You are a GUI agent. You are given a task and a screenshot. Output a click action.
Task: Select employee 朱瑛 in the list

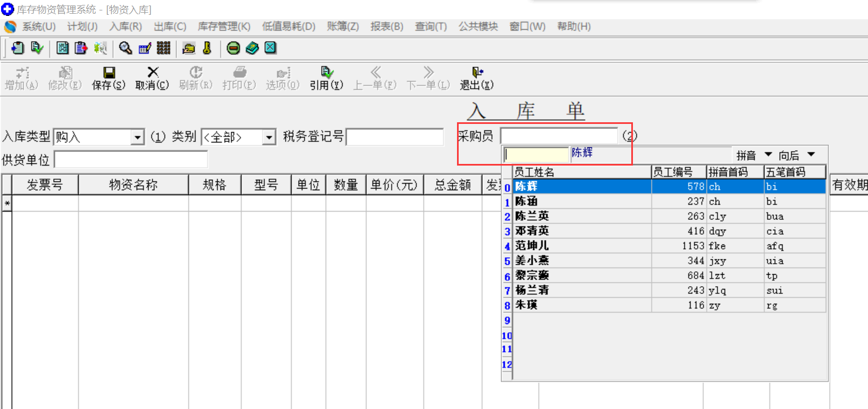(669, 305)
